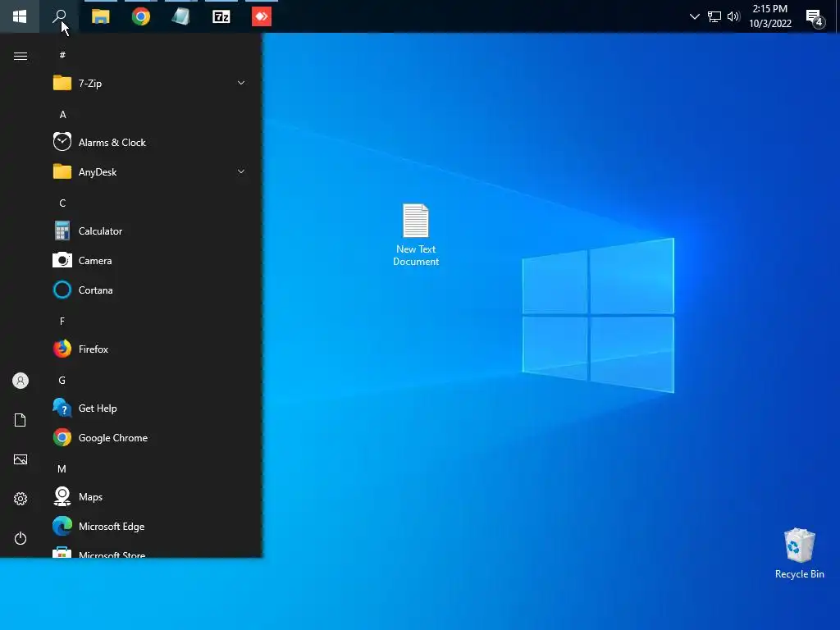Click the 'A' letter header
The image size is (840, 630).
coord(62,115)
